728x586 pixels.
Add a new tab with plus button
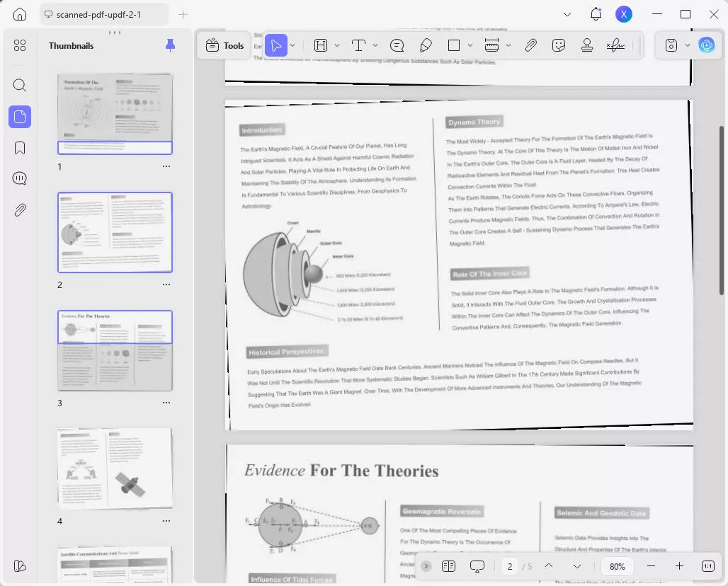click(x=183, y=14)
